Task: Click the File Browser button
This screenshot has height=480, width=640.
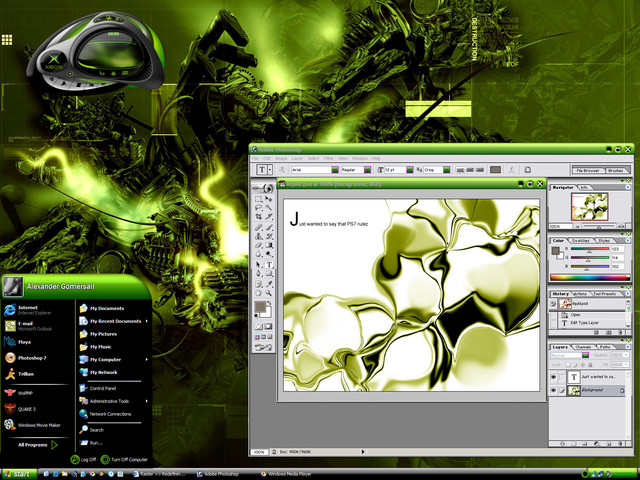Action: (586, 170)
